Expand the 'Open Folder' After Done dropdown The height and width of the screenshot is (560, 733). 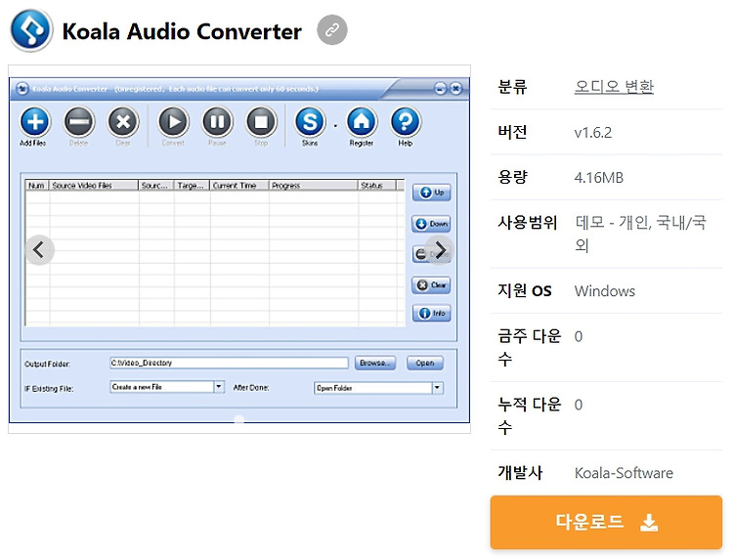(x=437, y=388)
